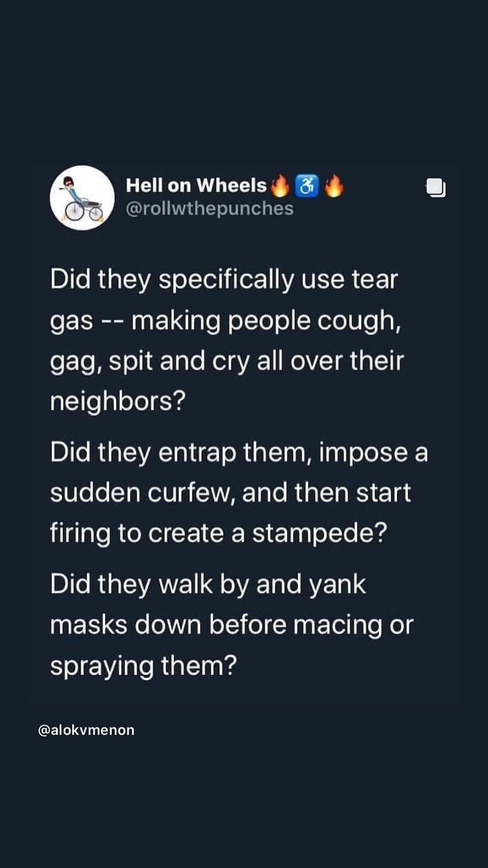Image resolution: width=488 pixels, height=868 pixels.
Task: Tap the stacked multi-image carousel icon
Action: (x=436, y=188)
